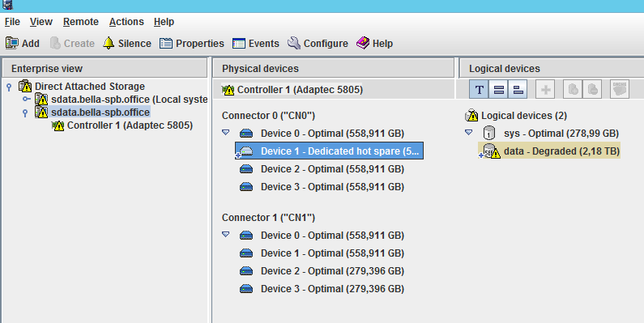644x323 pixels.
Task: Collapse Connector 0 device list arrow
Action: (x=225, y=133)
